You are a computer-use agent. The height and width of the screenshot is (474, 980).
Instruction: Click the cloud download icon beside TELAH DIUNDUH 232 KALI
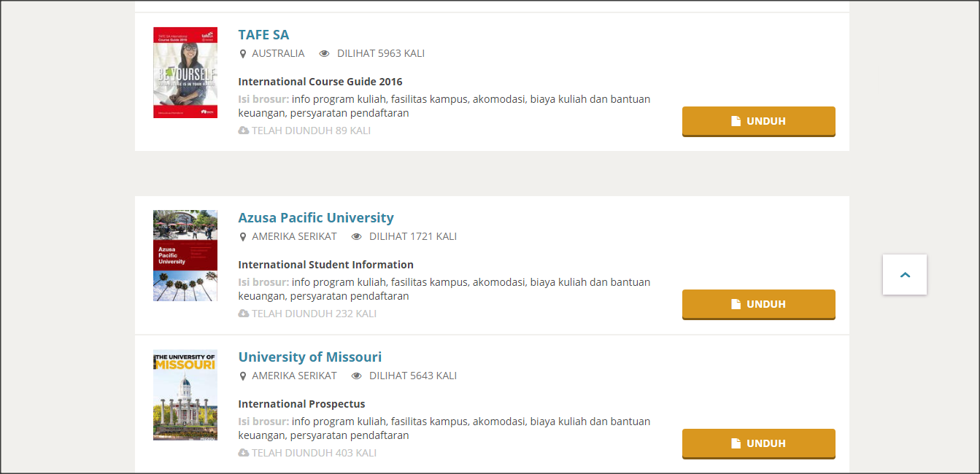(244, 314)
